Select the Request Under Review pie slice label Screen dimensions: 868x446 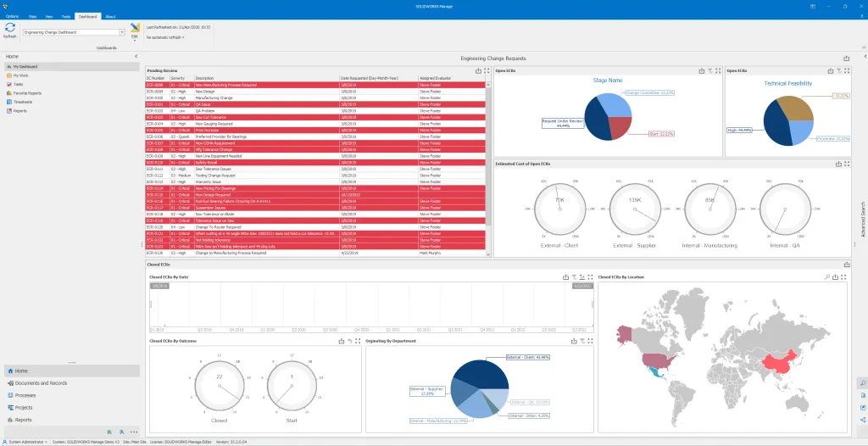(563, 123)
